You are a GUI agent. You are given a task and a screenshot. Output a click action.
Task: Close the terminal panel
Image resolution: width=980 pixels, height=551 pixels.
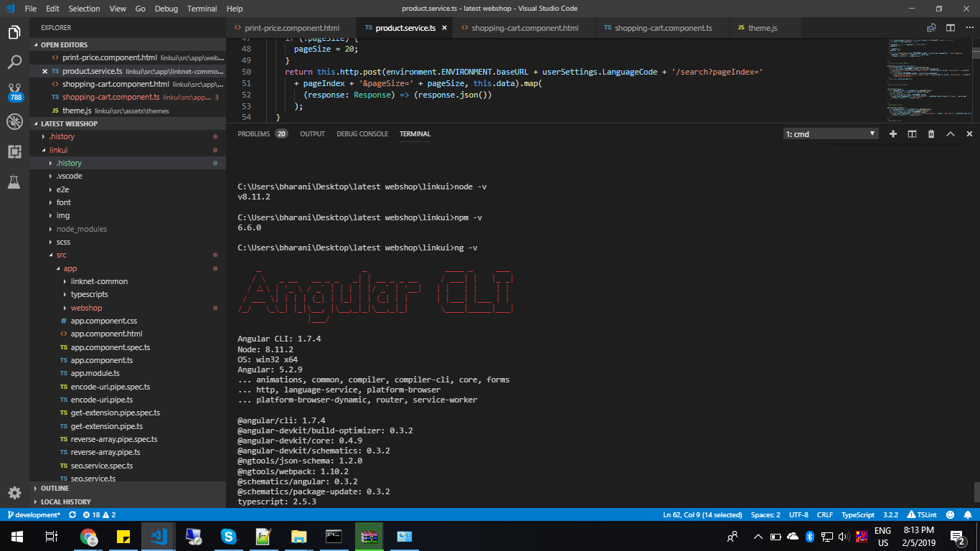(x=969, y=133)
